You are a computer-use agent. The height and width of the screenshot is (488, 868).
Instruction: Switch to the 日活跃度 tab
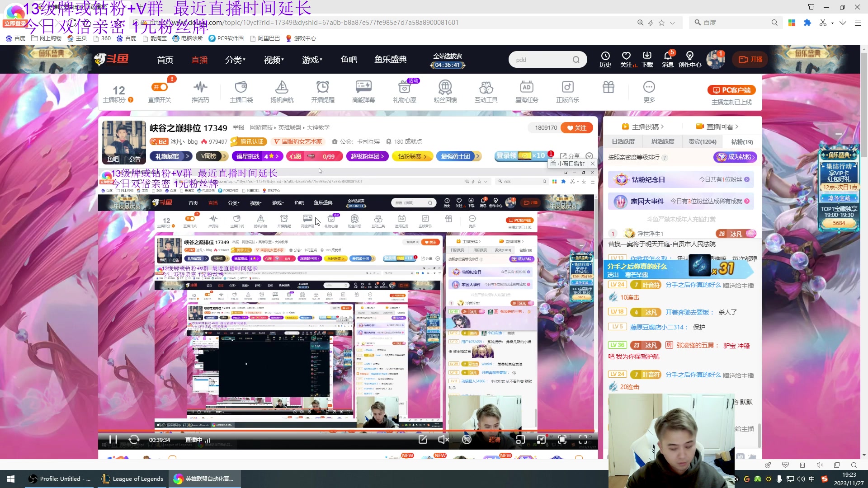(x=623, y=141)
